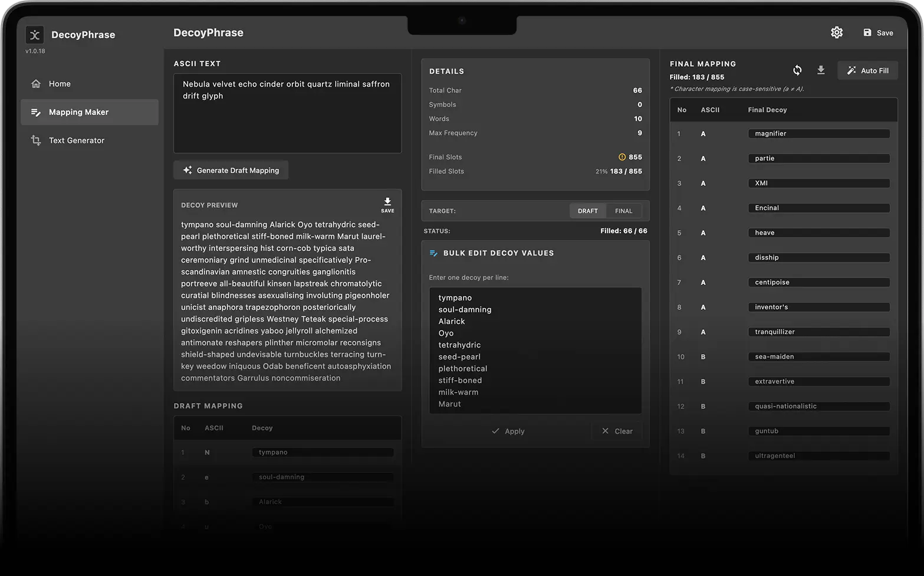Click the Generate Draft Mapping button

(231, 170)
